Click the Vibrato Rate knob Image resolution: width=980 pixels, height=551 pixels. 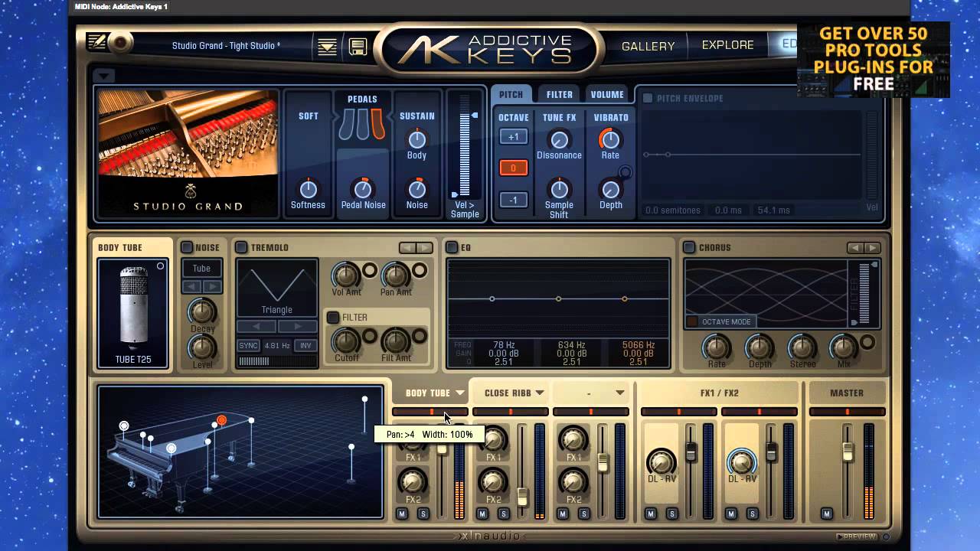pos(609,139)
